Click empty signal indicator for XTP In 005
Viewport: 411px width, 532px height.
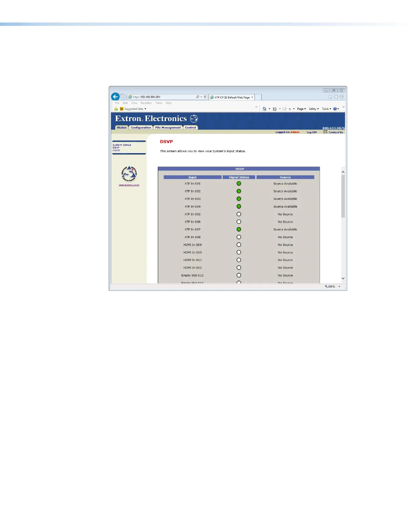[239, 214]
